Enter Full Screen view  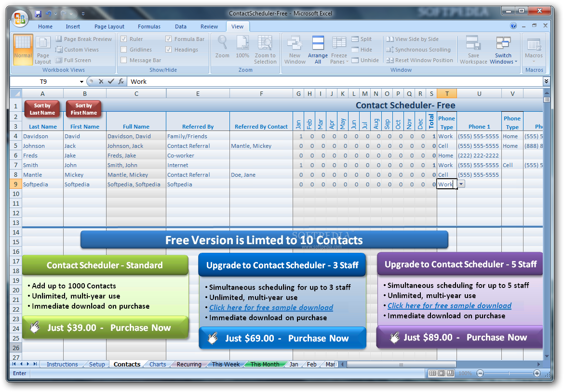click(x=73, y=60)
